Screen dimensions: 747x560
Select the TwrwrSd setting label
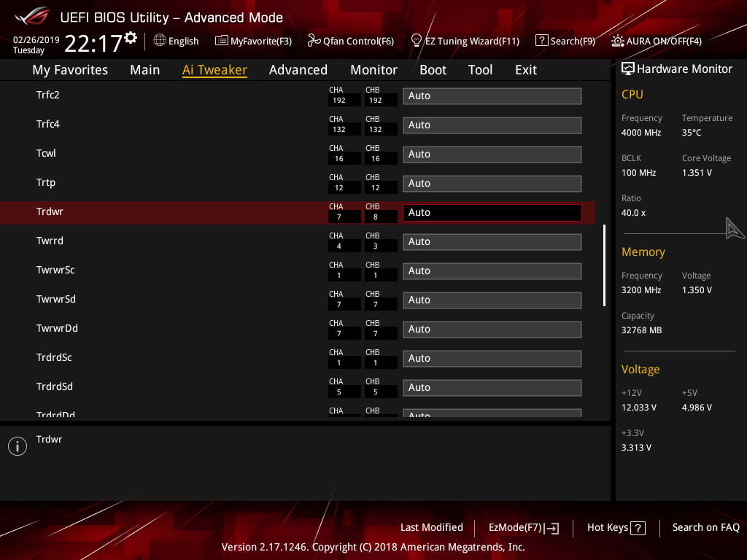[x=55, y=299]
